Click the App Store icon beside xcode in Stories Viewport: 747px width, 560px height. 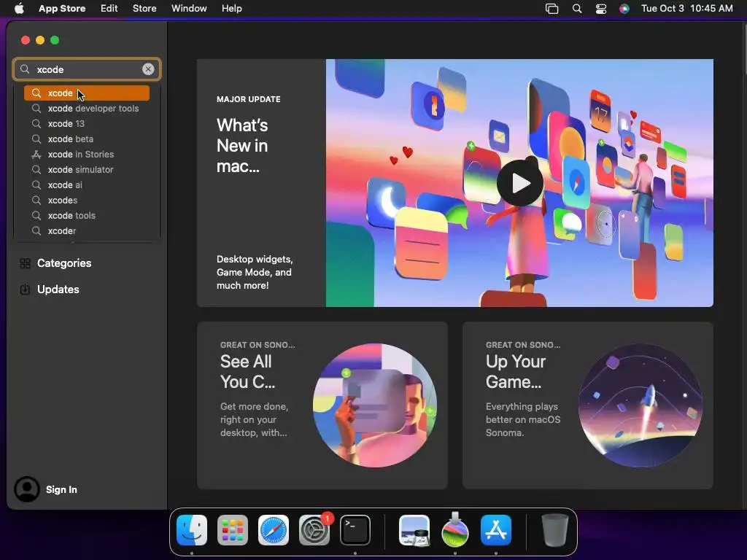36,155
